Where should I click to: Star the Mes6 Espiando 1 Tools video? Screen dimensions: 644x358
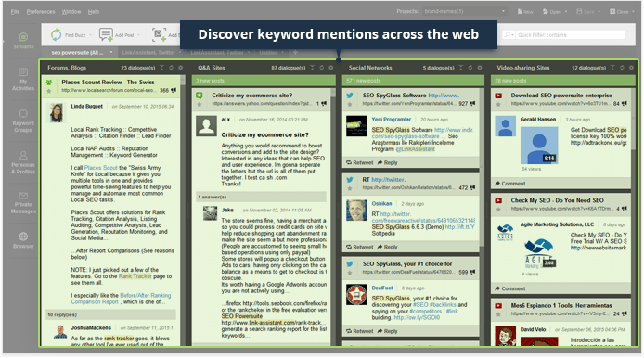pyautogui.click(x=498, y=314)
